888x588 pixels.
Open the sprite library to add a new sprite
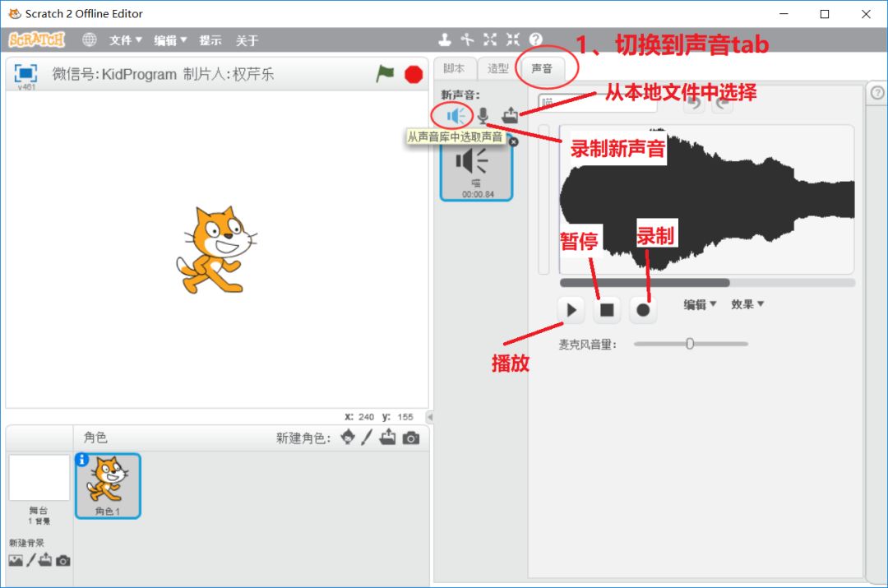[346, 438]
